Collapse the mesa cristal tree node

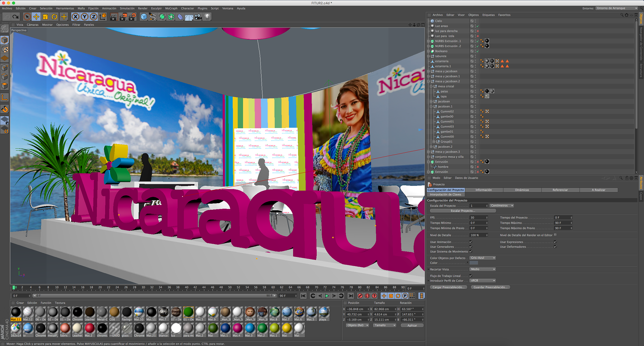click(431, 86)
